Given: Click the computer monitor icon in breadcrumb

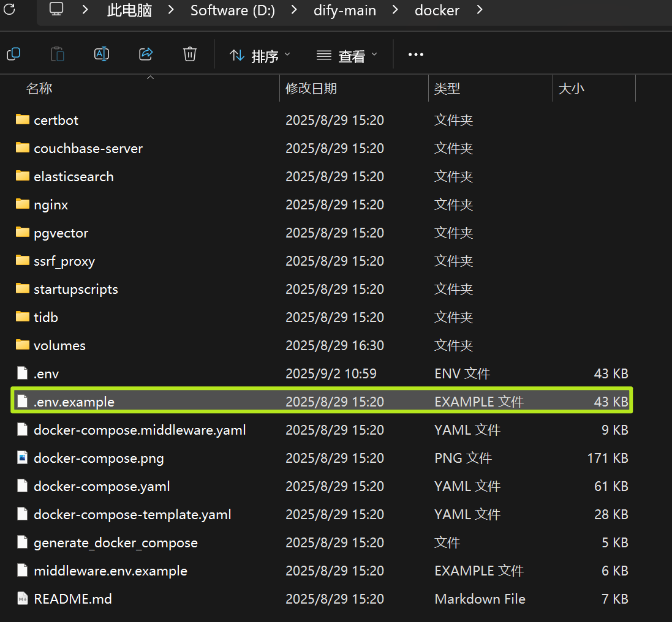Looking at the screenshot, I should click(x=56, y=9).
